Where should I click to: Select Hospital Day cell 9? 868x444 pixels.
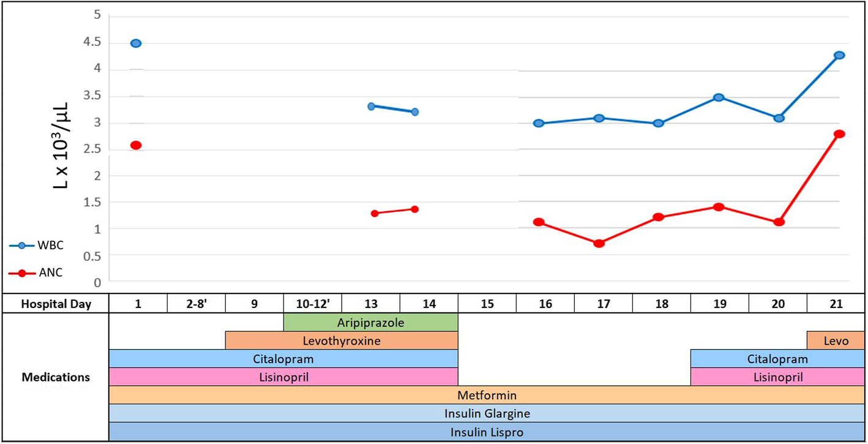click(254, 304)
